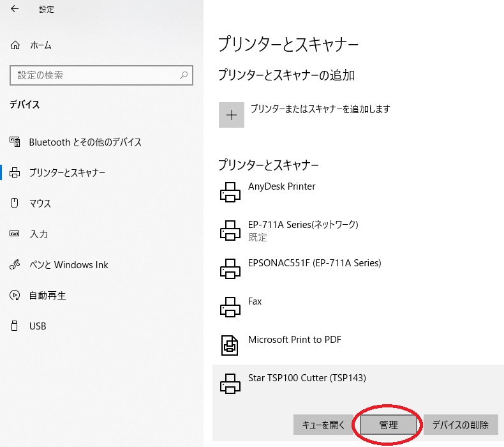Select EP-711A Series(ネットワーク) printer

pos(303,224)
